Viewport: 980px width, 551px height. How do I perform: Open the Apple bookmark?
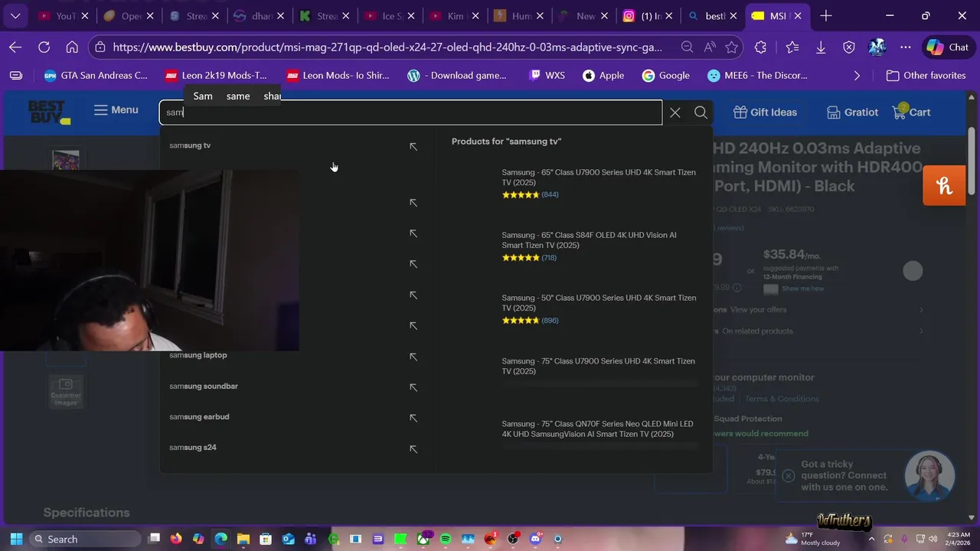(x=603, y=76)
